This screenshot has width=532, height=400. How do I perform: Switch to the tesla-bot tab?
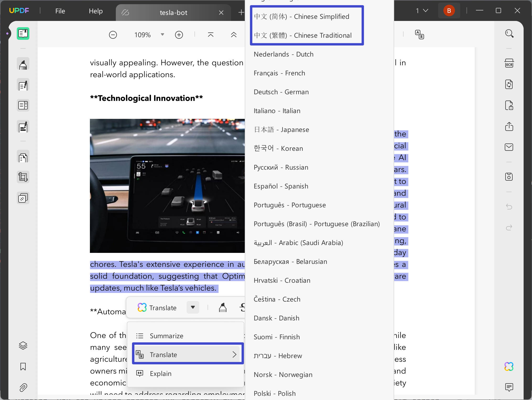[x=173, y=13]
